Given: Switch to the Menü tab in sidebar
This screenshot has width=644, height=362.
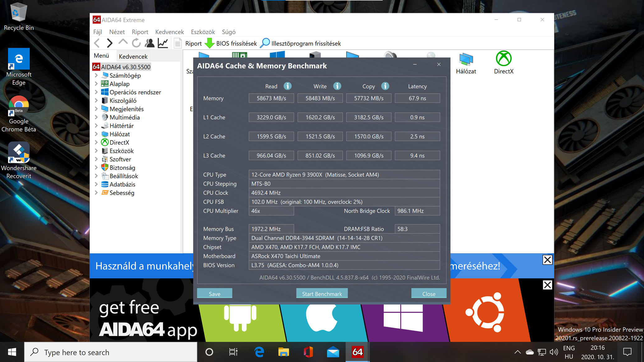Looking at the screenshot, I should coord(101,56).
